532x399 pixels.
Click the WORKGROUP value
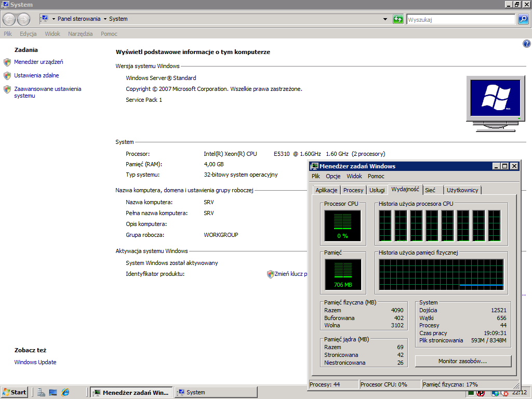[221, 235]
